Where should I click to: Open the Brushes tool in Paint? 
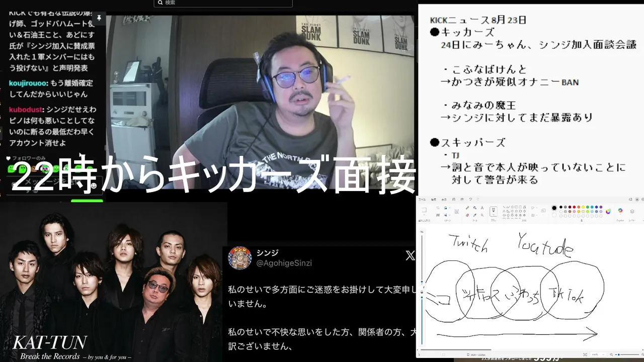tap(494, 211)
